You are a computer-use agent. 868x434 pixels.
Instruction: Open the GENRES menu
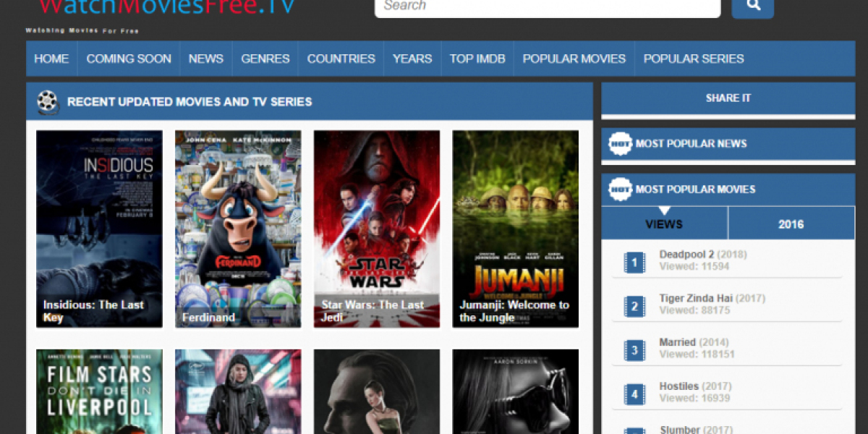[265, 59]
